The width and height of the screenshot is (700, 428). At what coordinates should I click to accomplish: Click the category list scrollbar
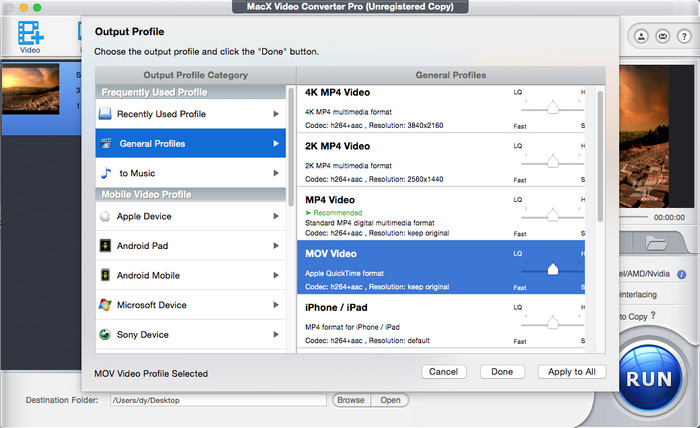coord(291,147)
